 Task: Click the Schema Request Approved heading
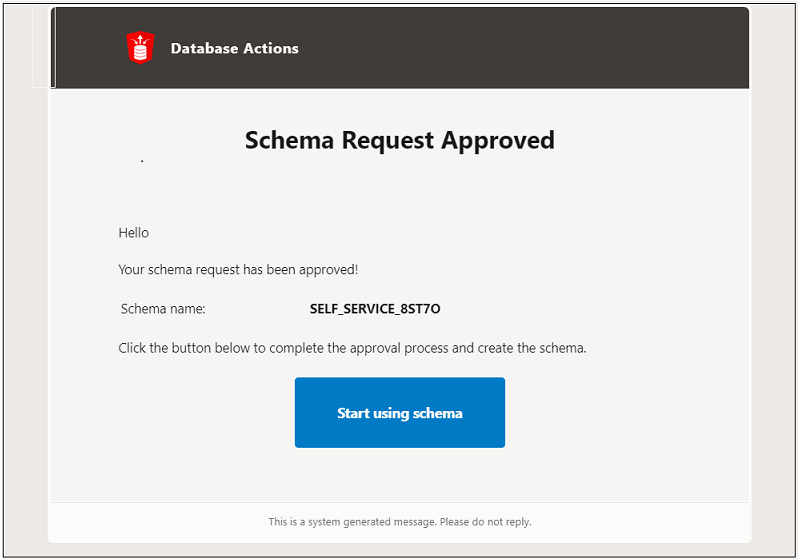[x=400, y=141]
